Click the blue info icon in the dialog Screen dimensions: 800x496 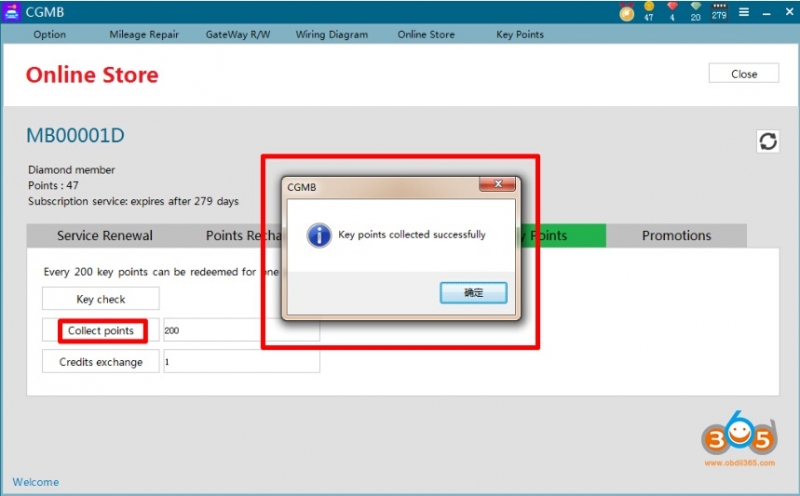click(319, 235)
